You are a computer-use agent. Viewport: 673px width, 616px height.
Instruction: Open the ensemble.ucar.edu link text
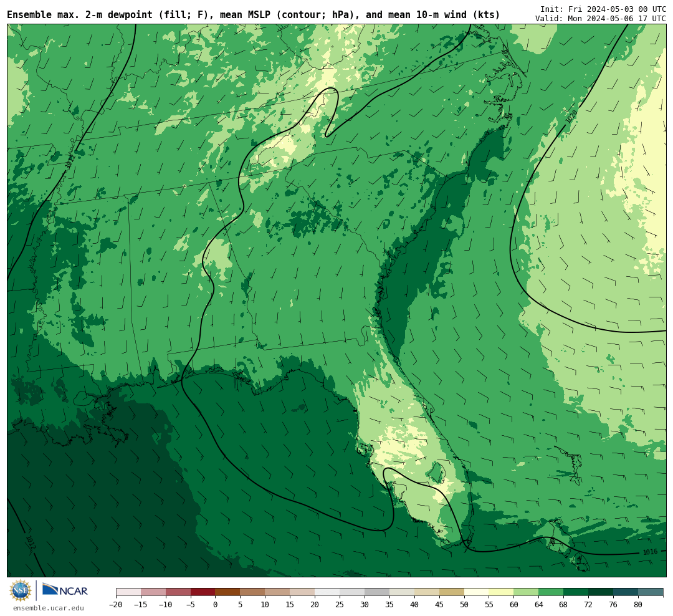pos(49,609)
